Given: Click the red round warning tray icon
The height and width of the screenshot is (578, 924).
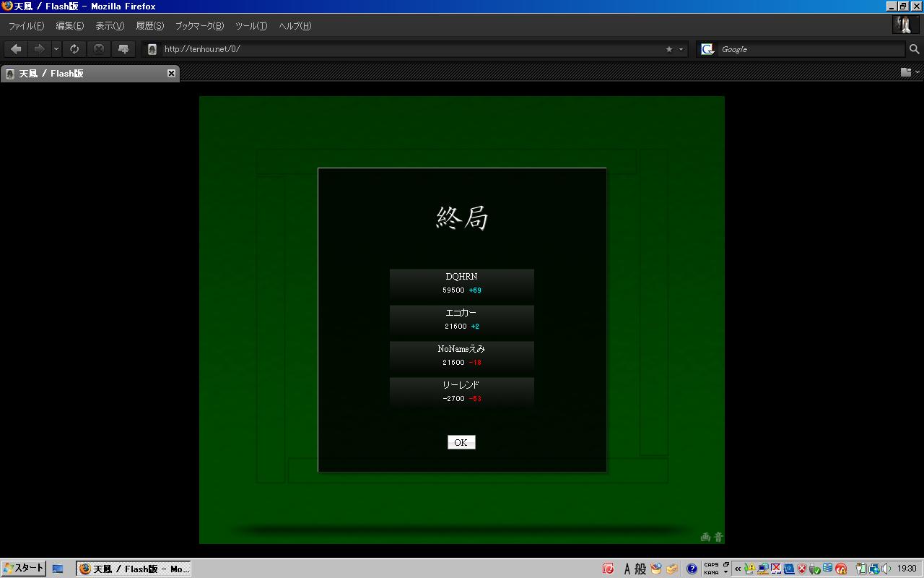Looking at the screenshot, I should [841, 569].
